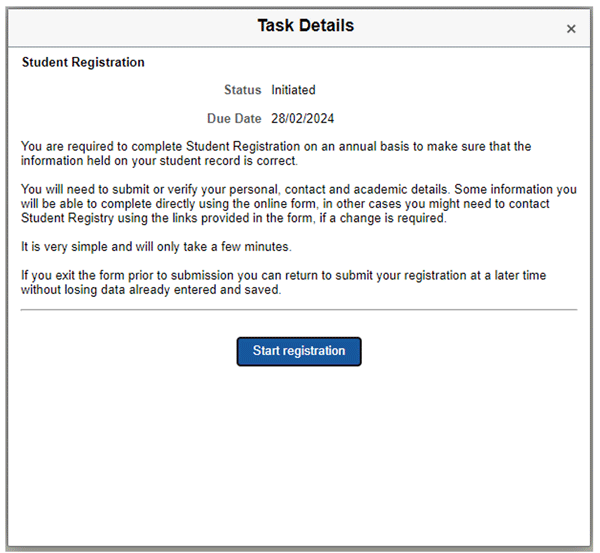Click the Student Registration heading

pos(83,62)
